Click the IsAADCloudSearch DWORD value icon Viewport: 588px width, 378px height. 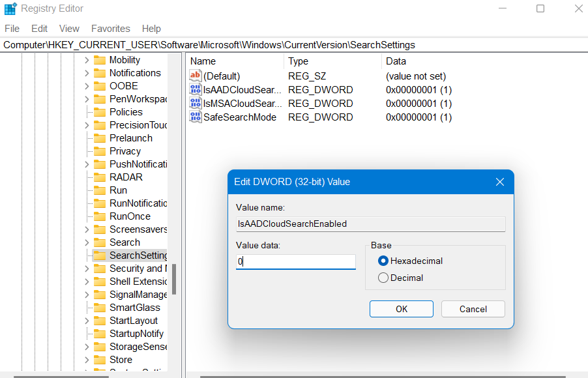(196, 90)
